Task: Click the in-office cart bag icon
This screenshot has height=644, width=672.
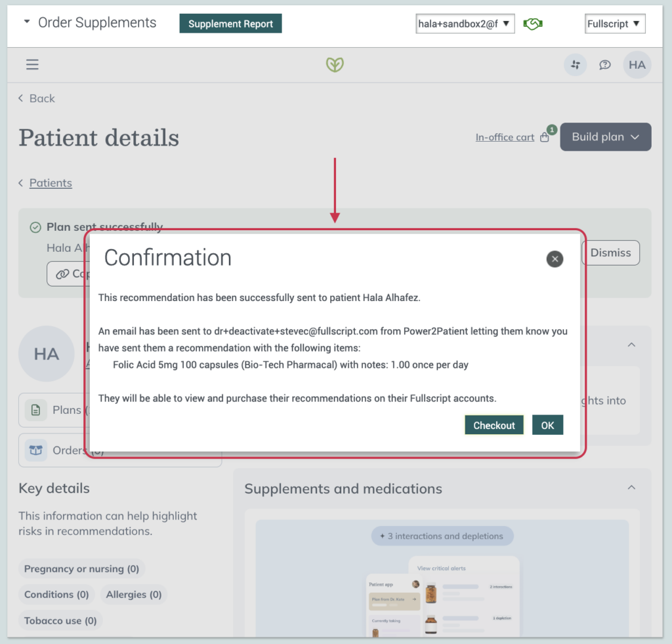Action: [545, 138]
